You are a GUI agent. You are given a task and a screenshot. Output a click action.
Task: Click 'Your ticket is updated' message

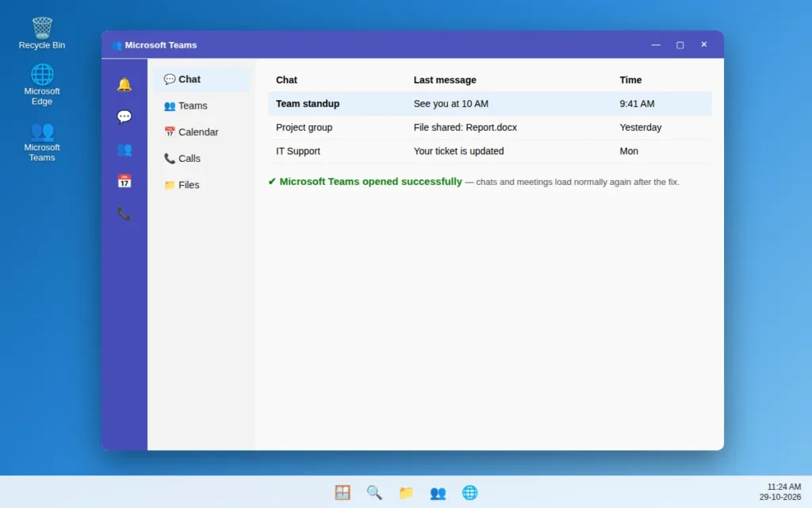pyautogui.click(x=458, y=152)
